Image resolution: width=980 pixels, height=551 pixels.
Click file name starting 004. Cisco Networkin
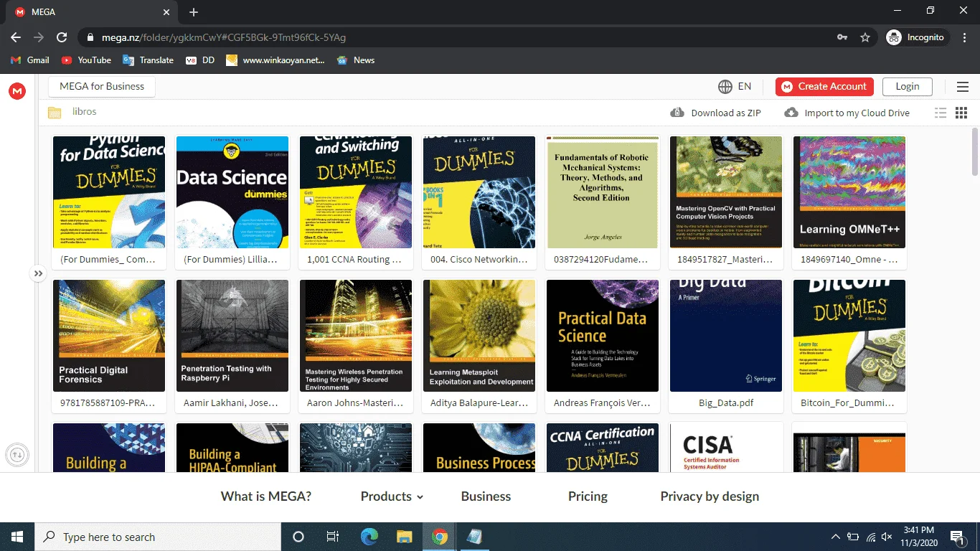(479, 260)
